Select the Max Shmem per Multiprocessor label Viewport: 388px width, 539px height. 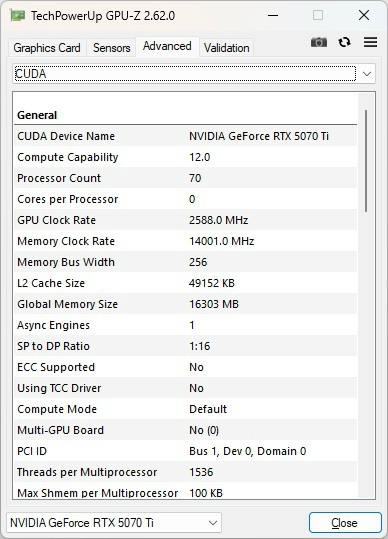point(98,493)
